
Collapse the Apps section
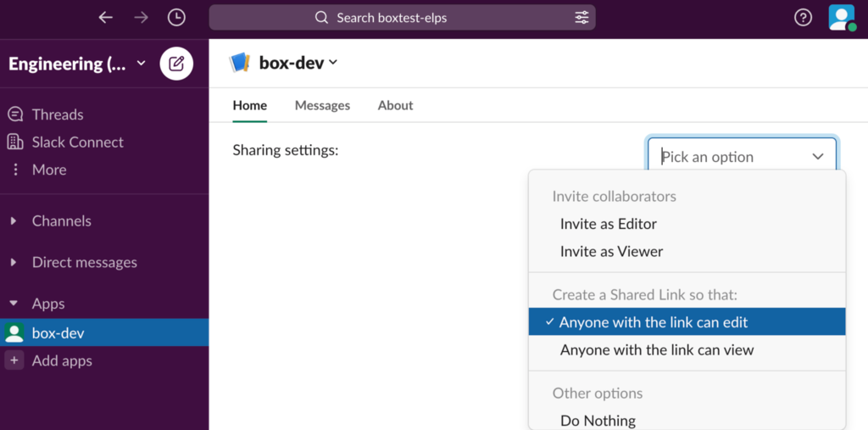[x=14, y=304]
